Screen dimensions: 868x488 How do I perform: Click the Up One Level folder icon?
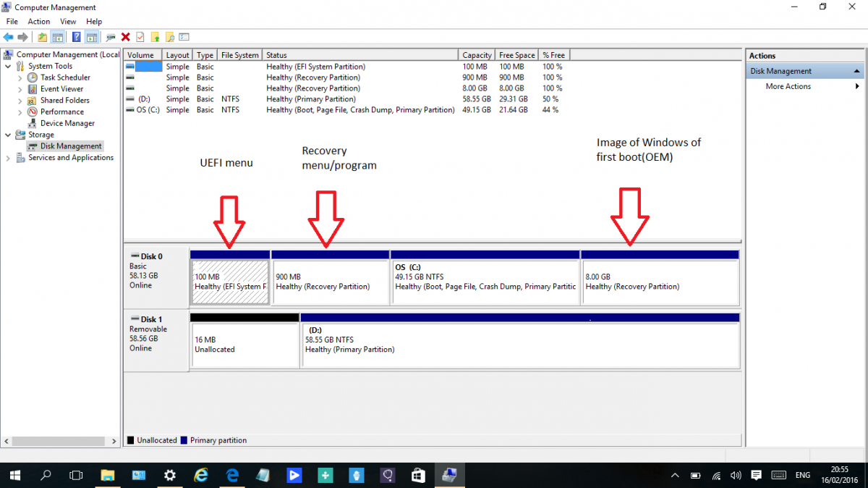(43, 37)
